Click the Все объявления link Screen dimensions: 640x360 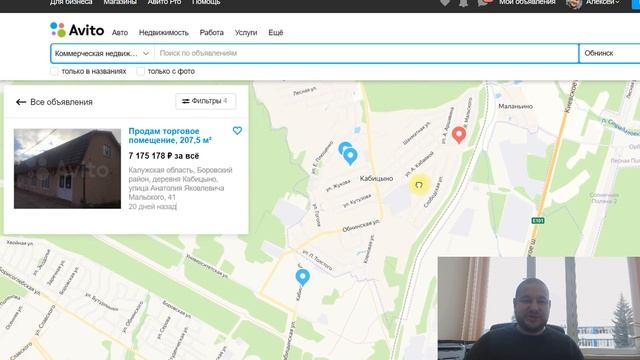(x=61, y=102)
